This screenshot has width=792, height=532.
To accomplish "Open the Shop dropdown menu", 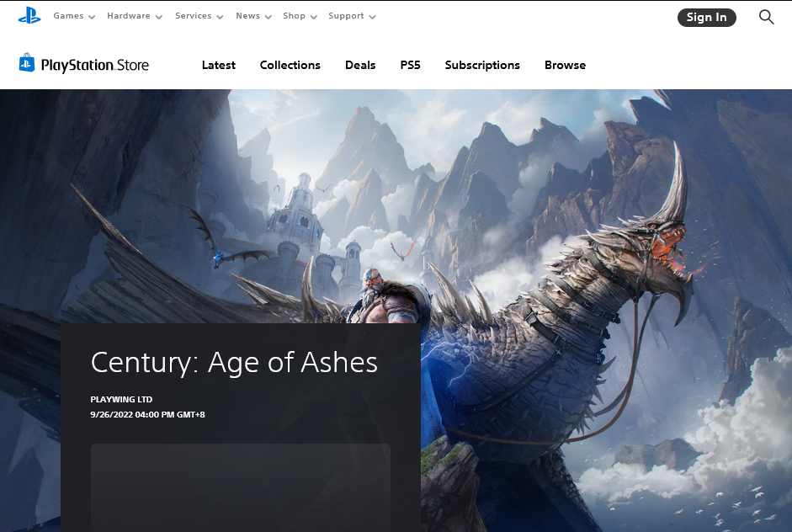I will coord(300,16).
